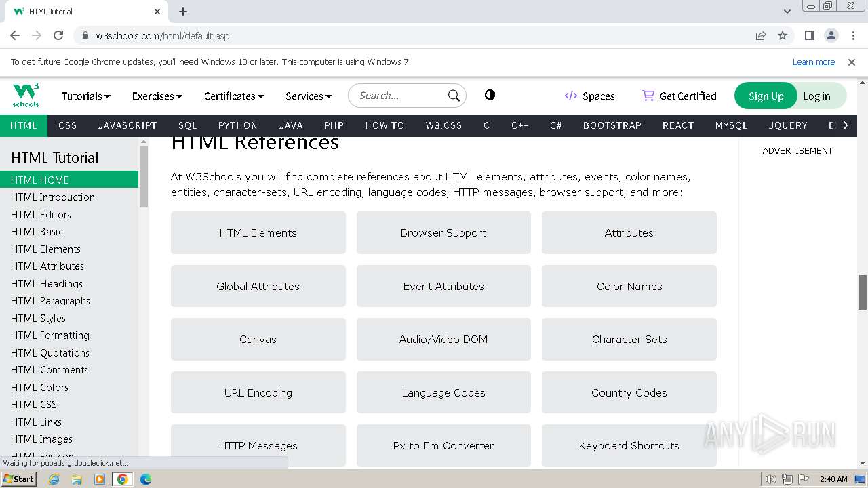Dismiss the Chrome update notice

(x=852, y=62)
